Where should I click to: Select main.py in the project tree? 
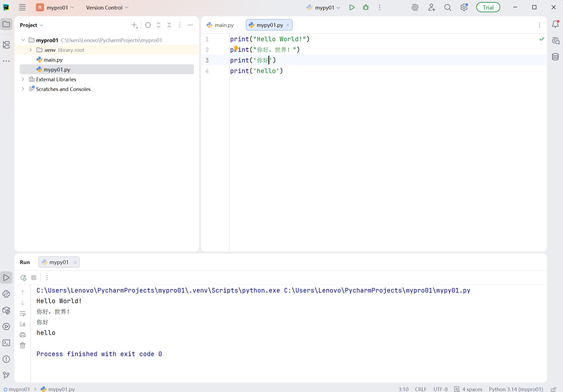53,60
